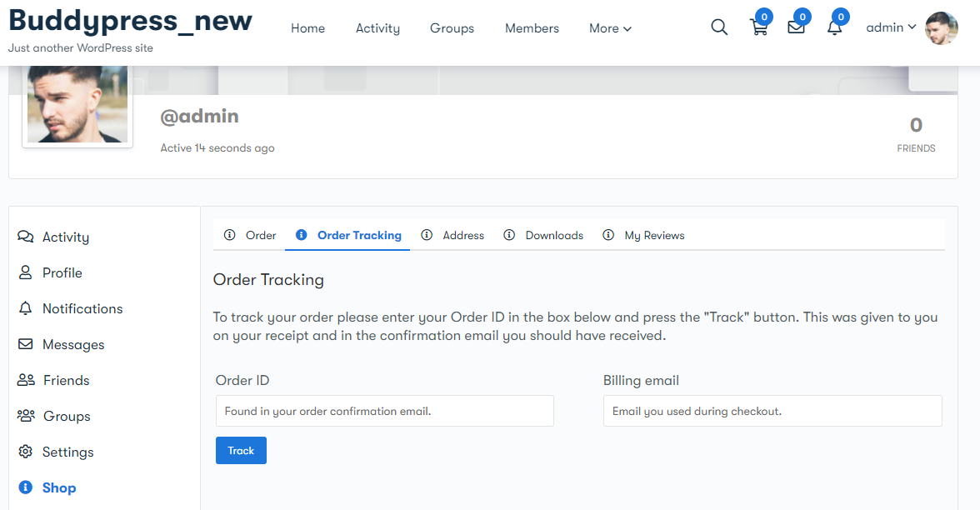Click the Buddypress_new site title
The image size is (980, 510).
pyautogui.click(x=130, y=20)
